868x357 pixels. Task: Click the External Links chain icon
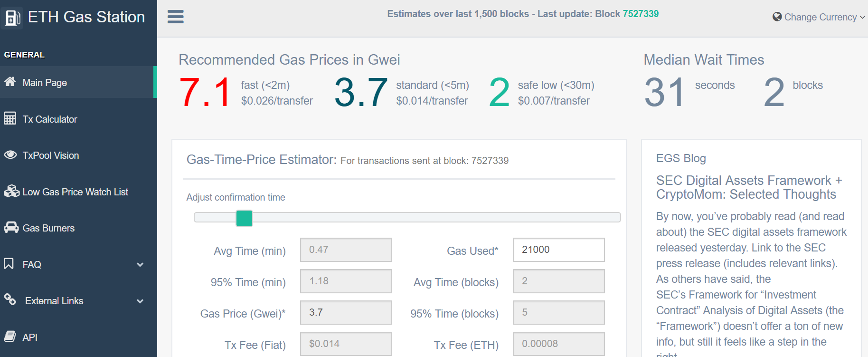(10, 299)
